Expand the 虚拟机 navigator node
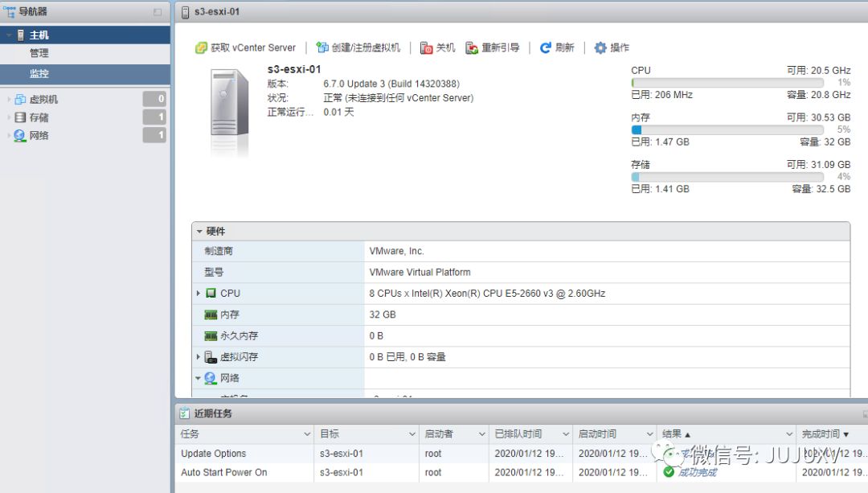The height and width of the screenshot is (493, 868). [9, 100]
